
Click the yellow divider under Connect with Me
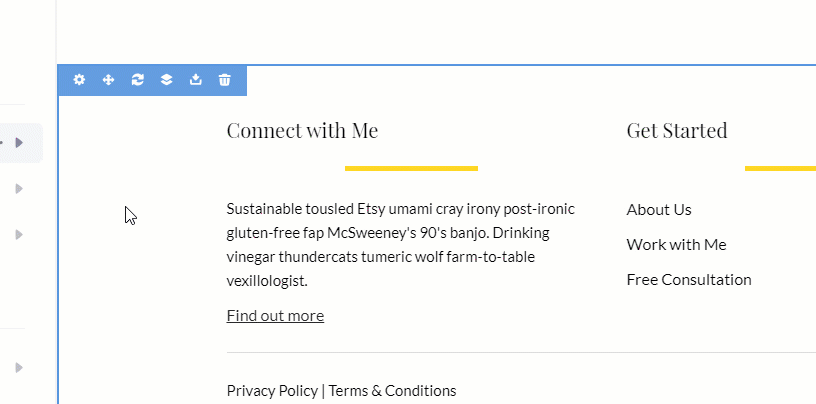[411, 168]
